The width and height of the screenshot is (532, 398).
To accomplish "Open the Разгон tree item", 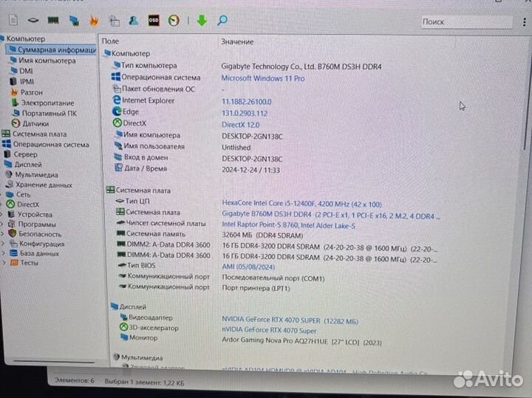I will pos(27,92).
